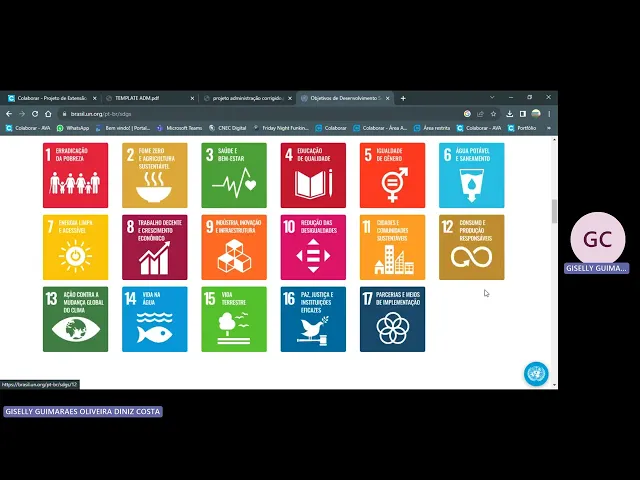Click the padlock site info icon
The image size is (640, 480).
[x=64, y=114]
